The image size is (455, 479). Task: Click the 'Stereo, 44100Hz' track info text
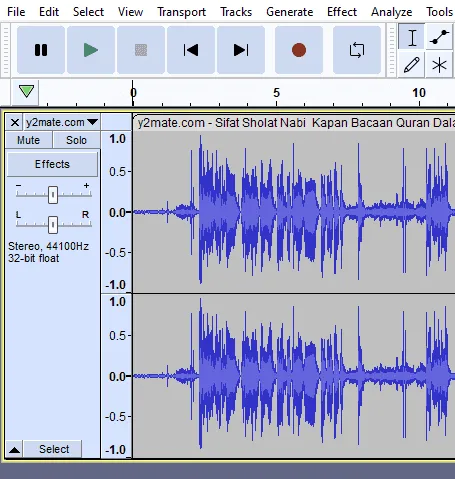pos(48,246)
